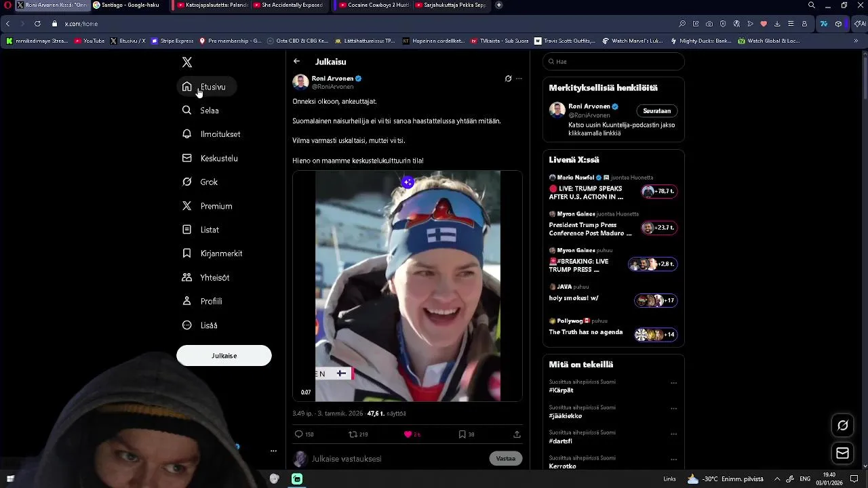Open new browser tab plus button

(499, 5)
